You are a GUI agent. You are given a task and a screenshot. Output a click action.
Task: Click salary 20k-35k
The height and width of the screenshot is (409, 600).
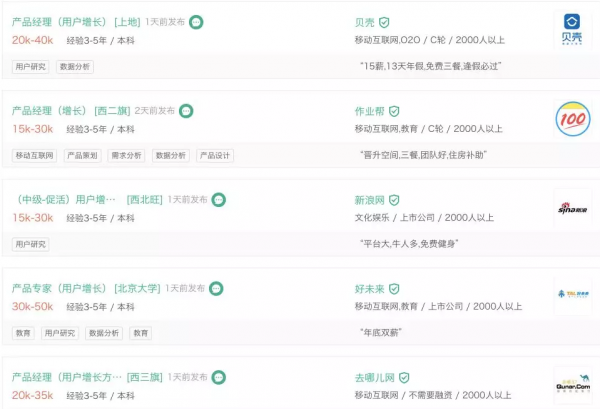pyautogui.click(x=33, y=395)
